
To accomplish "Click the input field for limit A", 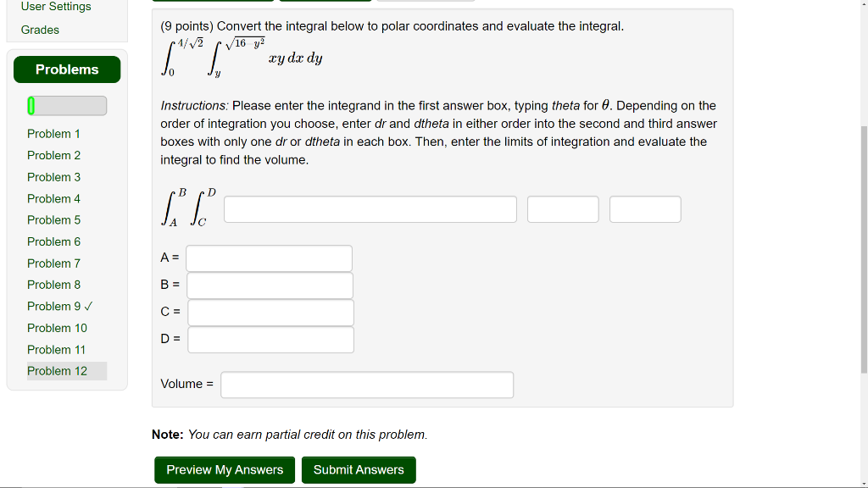I will (269, 258).
